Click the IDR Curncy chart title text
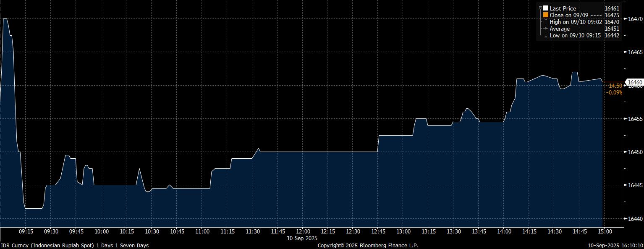The height and width of the screenshot is (249, 644). tap(74, 245)
